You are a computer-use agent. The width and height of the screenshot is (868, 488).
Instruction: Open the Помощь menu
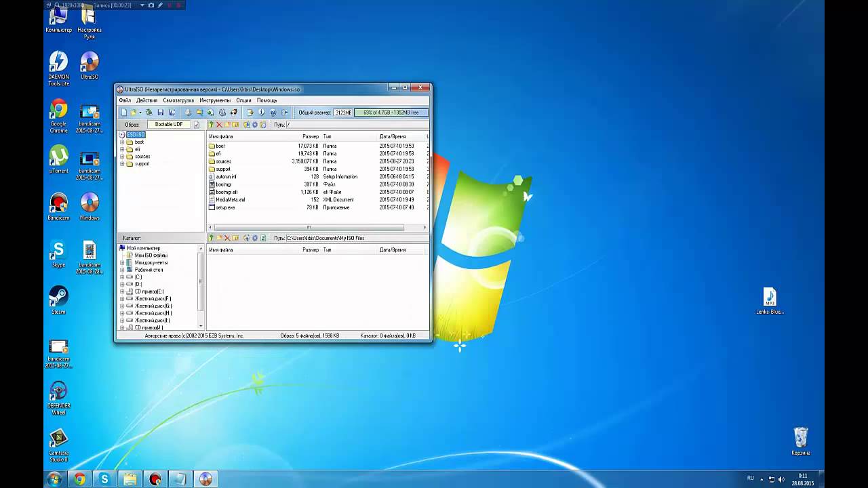pos(267,100)
